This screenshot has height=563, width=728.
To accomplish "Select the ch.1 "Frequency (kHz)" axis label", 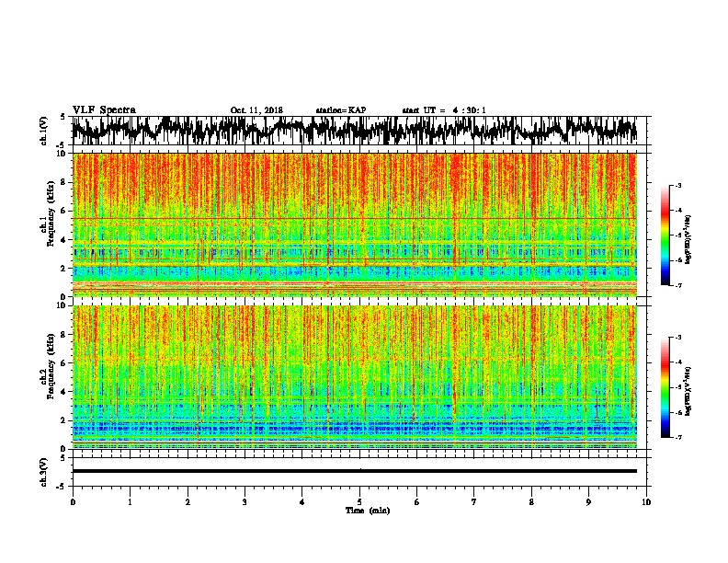I will (51, 213).
